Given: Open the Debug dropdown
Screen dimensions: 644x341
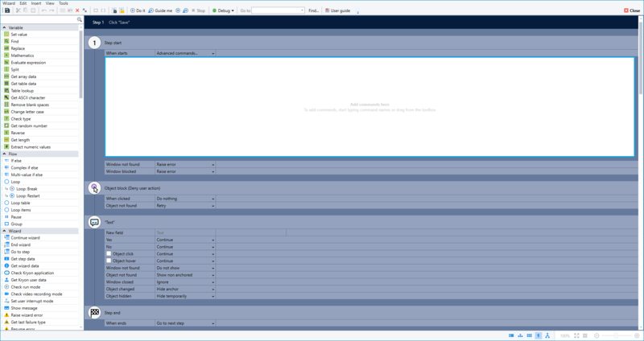Looking at the screenshot, I should [223, 10].
